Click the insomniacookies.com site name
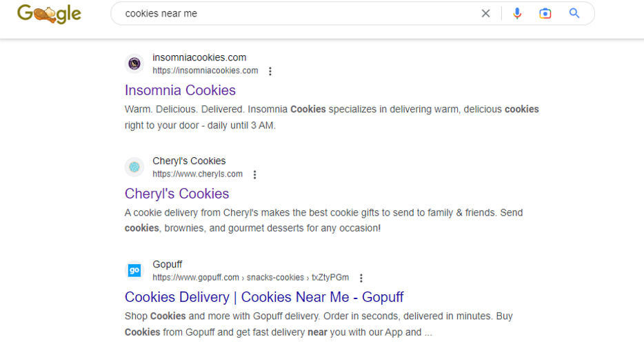The width and height of the screenshot is (644, 357). click(x=199, y=57)
